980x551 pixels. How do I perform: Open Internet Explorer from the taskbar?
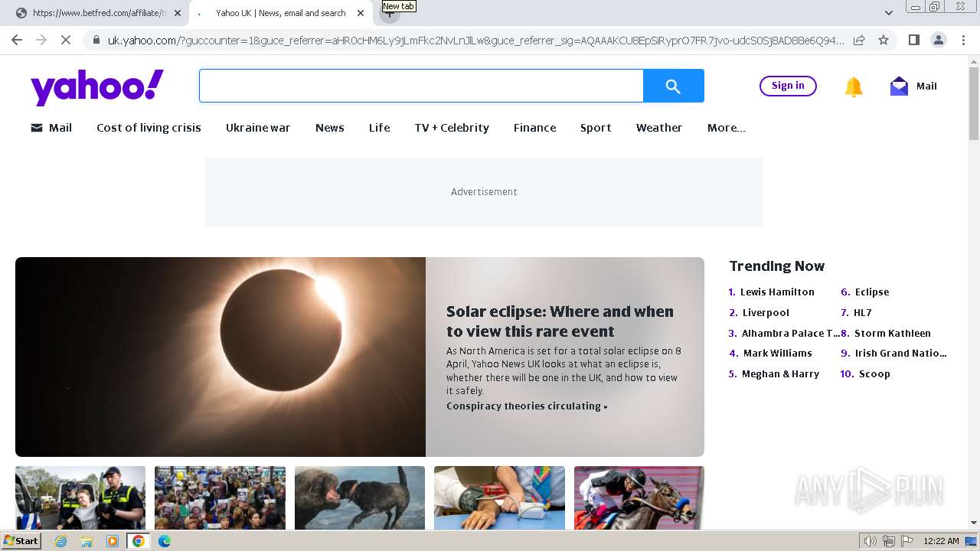pyautogui.click(x=60, y=541)
